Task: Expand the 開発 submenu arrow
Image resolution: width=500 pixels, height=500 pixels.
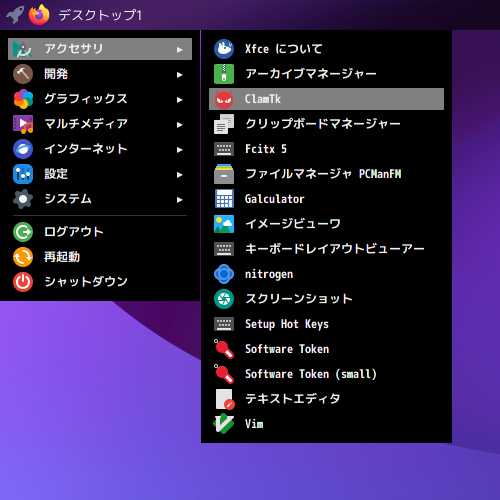Action: click(x=180, y=75)
